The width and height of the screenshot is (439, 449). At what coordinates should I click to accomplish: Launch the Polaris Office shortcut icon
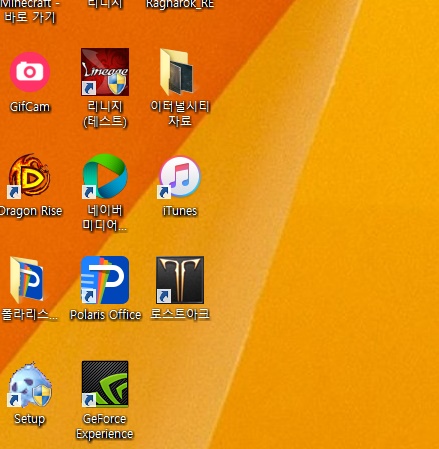(105, 280)
